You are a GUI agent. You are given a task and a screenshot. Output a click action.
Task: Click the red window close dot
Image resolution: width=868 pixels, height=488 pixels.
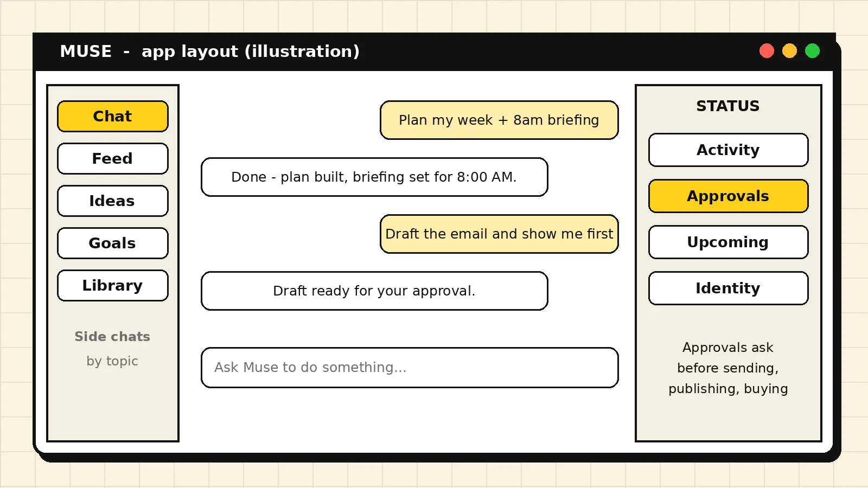click(767, 51)
